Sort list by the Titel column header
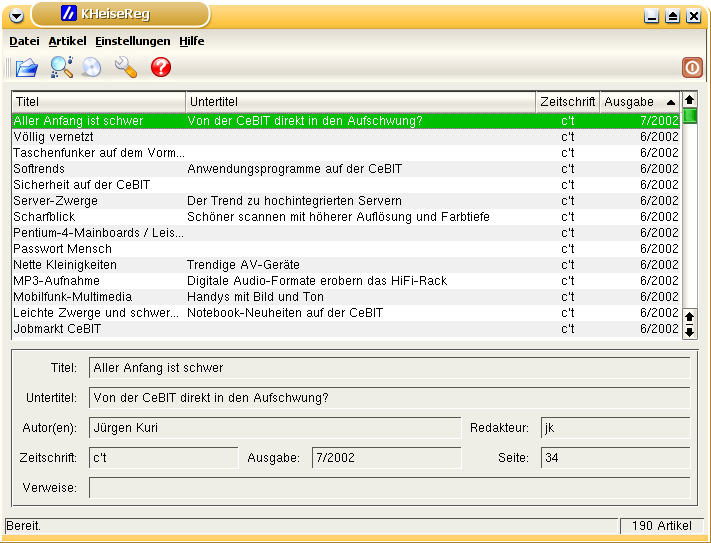Screen dimensions: 711x543 99,102
